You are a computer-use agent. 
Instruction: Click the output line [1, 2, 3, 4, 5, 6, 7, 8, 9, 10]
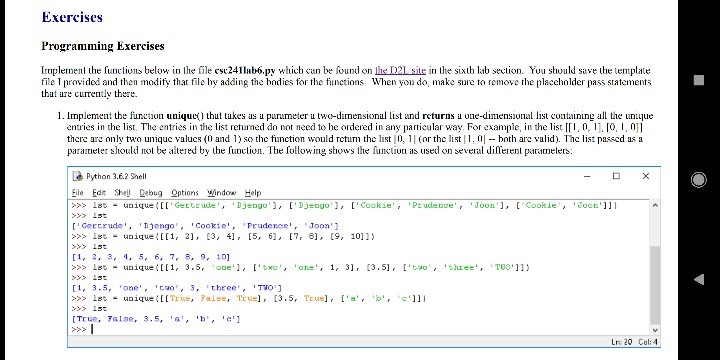(x=151, y=257)
